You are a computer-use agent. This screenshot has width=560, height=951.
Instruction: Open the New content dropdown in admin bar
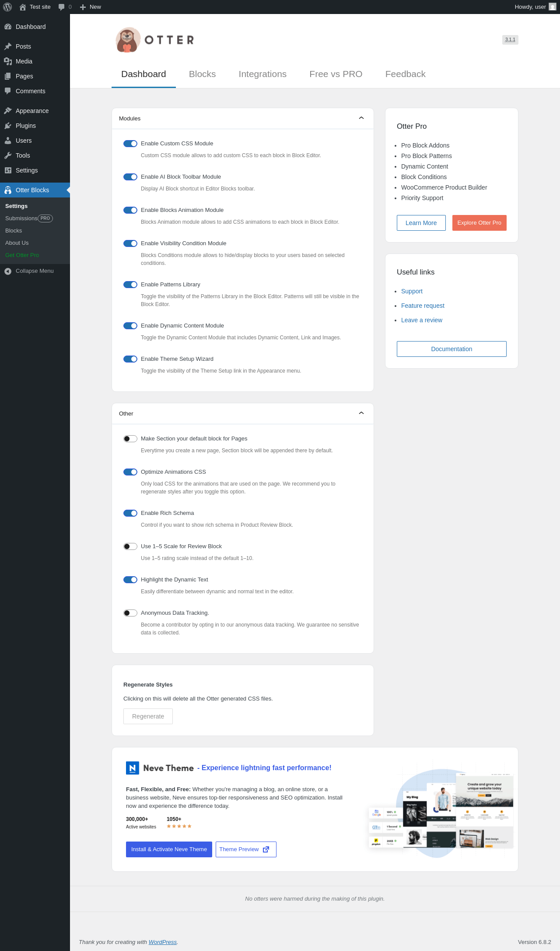(x=91, y=7)
